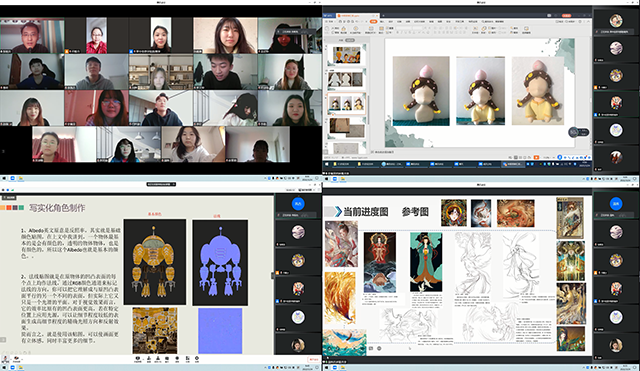Toggle Bold formatting in WPS ribbon

click(x=398, y=33)
